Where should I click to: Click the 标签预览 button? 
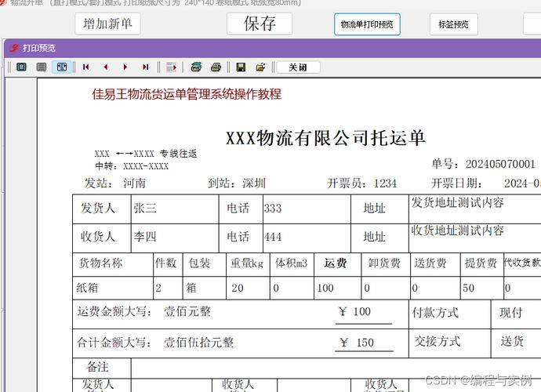[x=454, y=24]
